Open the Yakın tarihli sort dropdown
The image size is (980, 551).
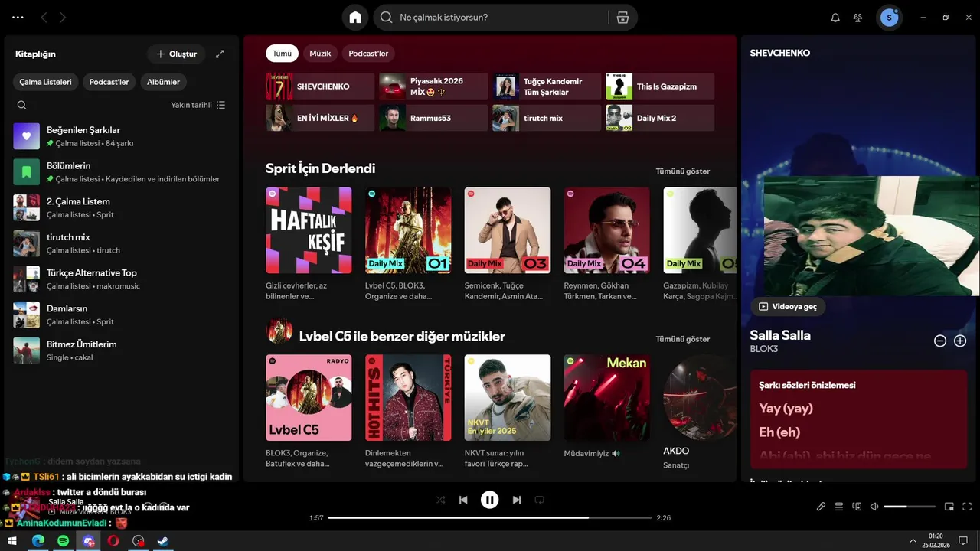tap(198, 105)
